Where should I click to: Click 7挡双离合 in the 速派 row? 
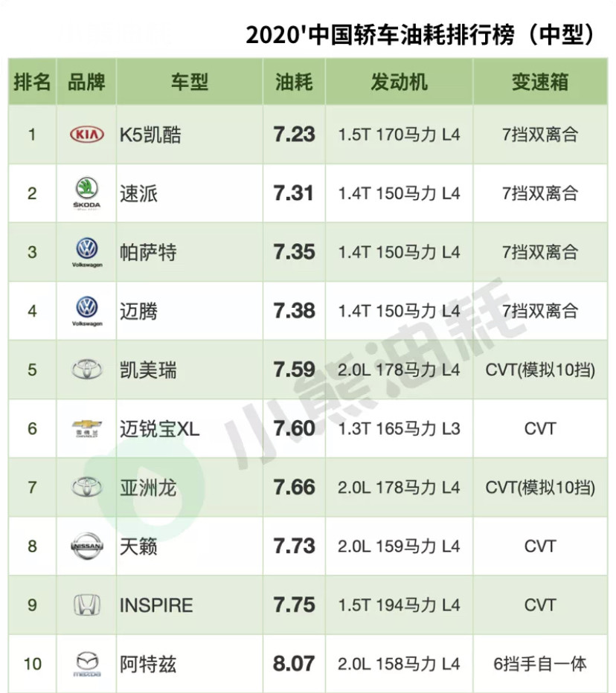click(540, 193)
